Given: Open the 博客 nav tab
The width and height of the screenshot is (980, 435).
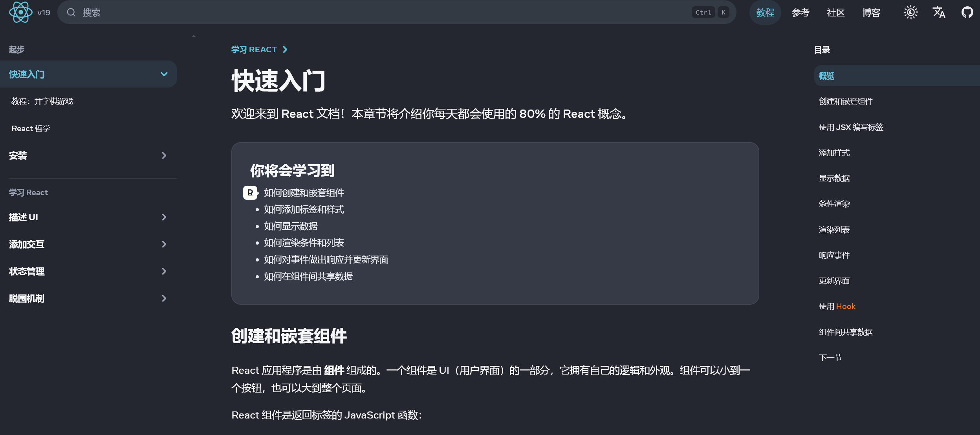Looking at the screenshot, I should (871, 13).
